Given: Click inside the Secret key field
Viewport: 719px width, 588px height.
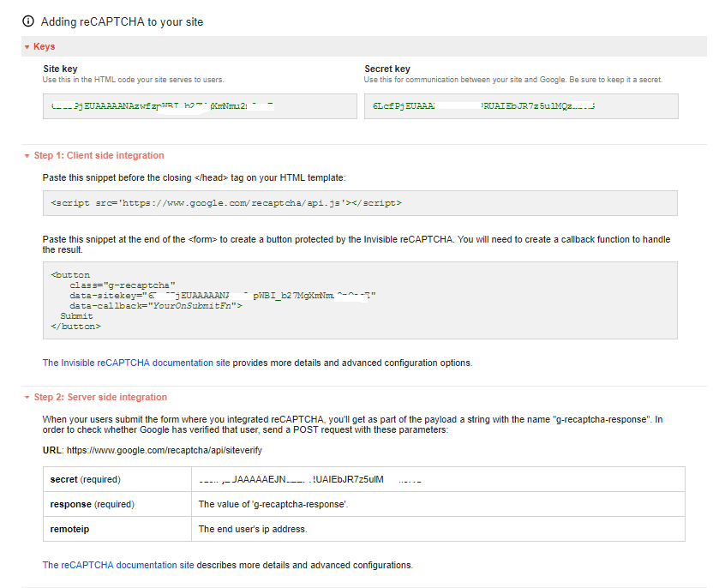Looking at the screenshot, I should (x=520, y=106).
